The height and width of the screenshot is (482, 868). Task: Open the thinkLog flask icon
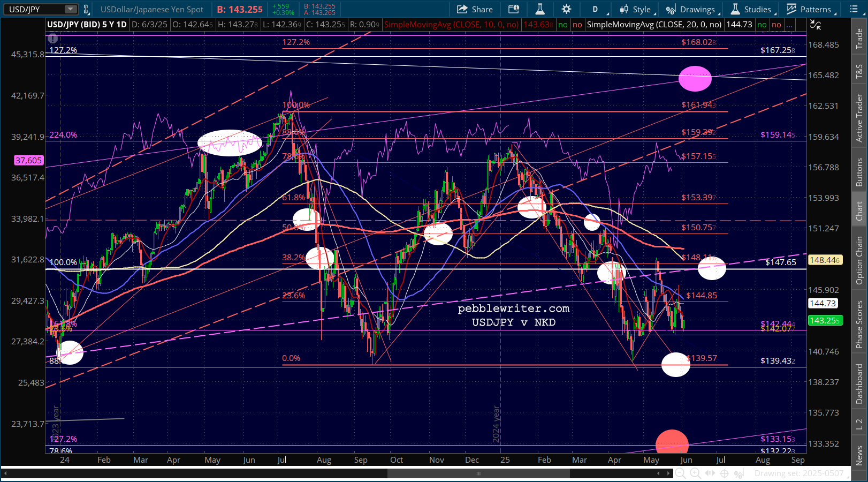click(540, 9)
